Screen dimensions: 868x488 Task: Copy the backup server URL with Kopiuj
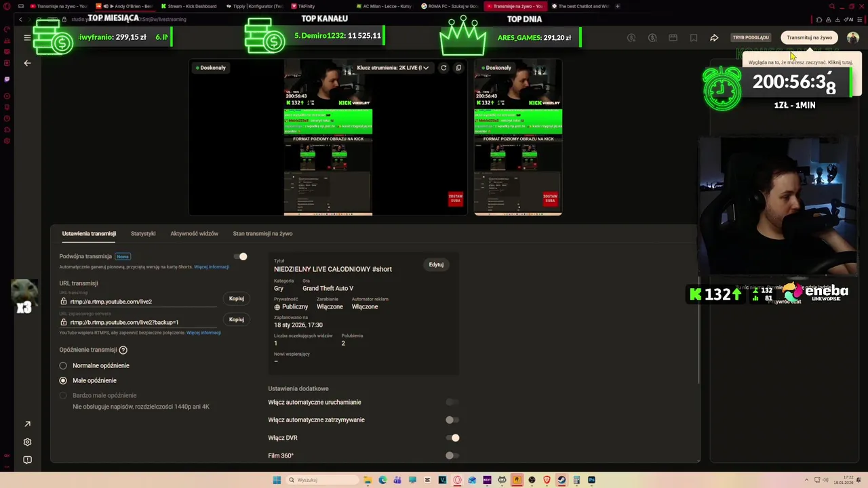coord(236,319)
